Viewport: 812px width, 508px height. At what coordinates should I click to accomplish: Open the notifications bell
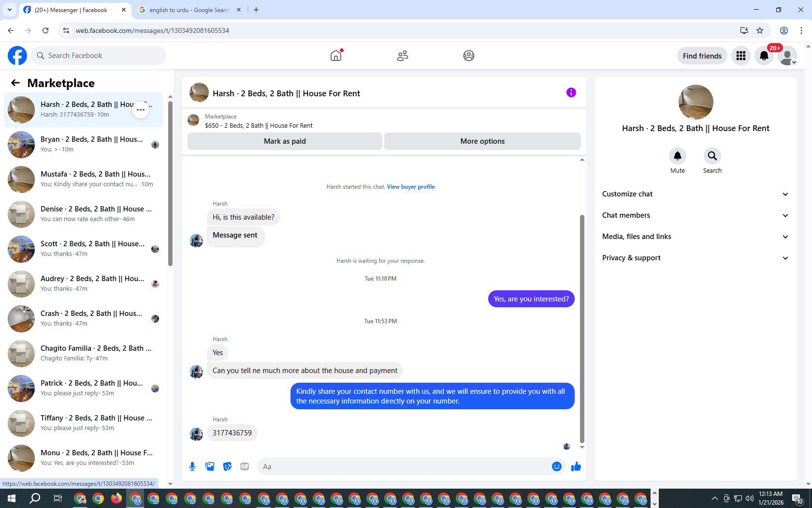764,56
